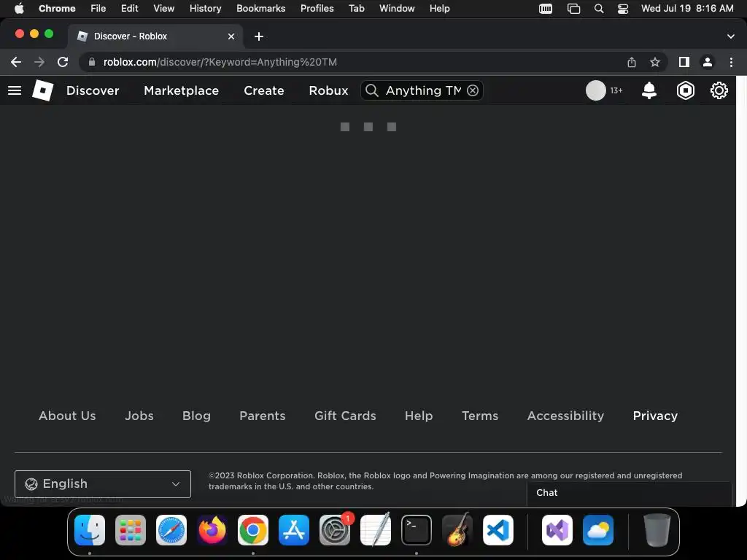This screenshot has height=560, width=747.
Task: Open Visual Studio Code from the Dock
Action: coord(498,530)
